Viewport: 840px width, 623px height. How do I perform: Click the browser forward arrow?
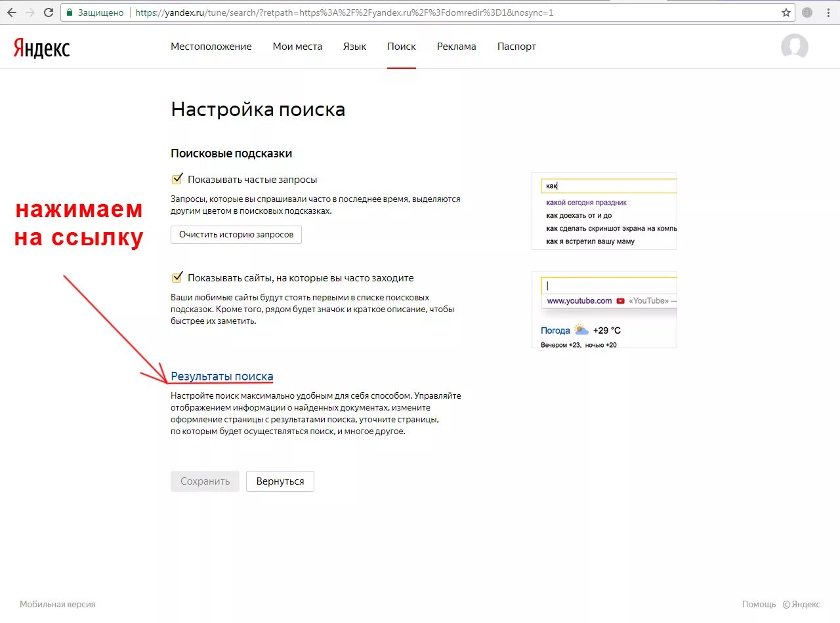pos(30,12)
